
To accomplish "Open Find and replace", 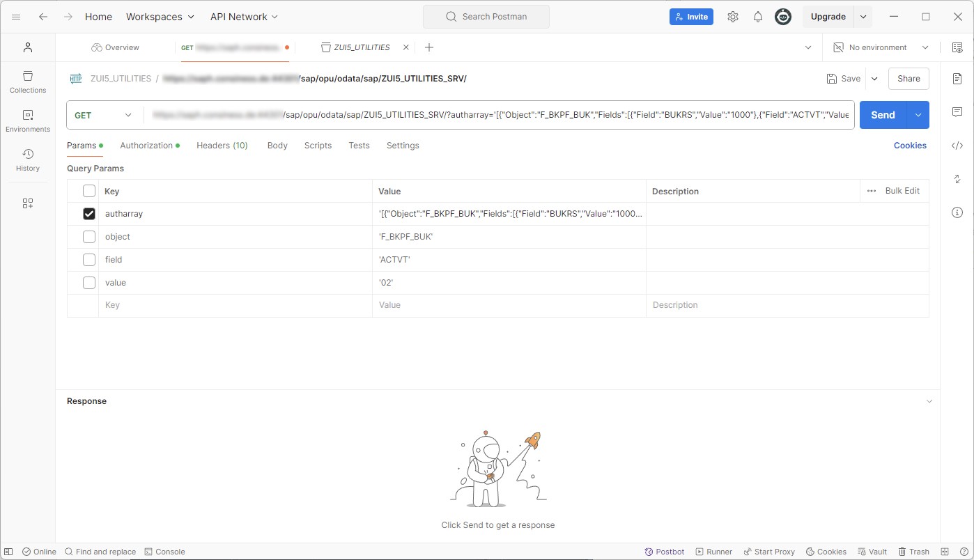I will (x=100, y=552).
